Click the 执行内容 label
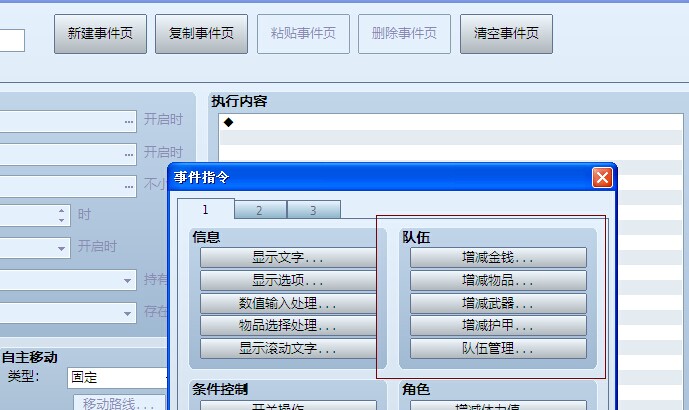Viewport: 689px width, 410px height. pos(239,101)
